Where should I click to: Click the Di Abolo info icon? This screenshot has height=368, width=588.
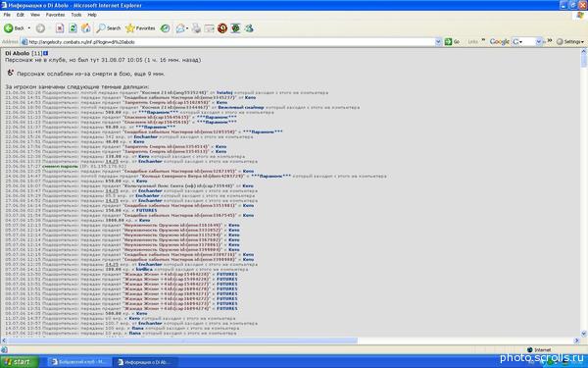pos(46,53)
